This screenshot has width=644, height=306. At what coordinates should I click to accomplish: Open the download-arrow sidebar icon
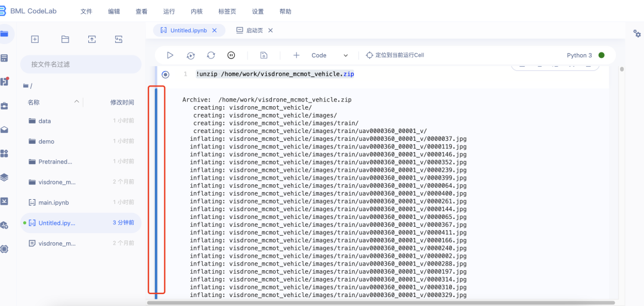pyautogui.click(x=4, y=201)
